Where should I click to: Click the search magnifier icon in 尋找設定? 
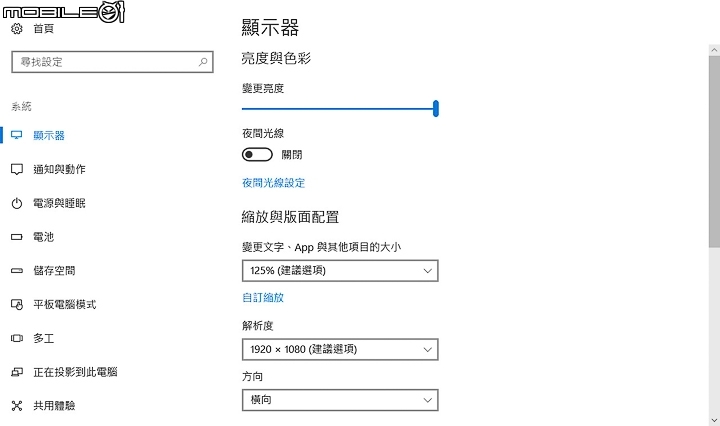(202, 62)
